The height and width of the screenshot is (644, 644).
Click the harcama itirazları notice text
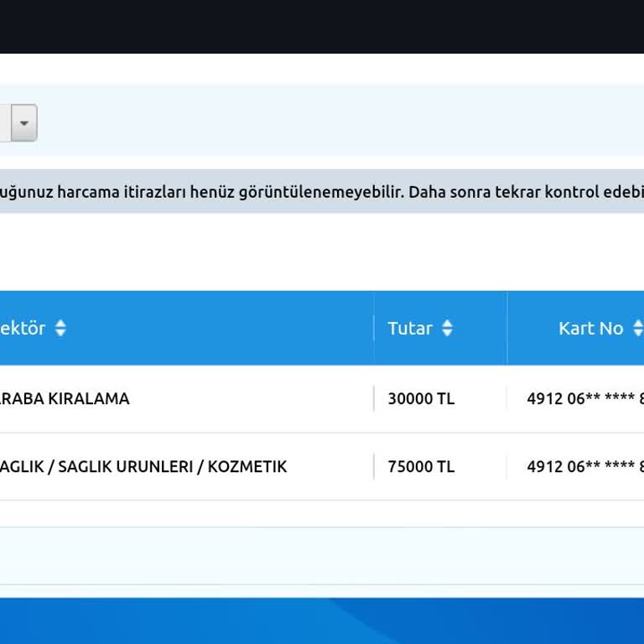[322, 192]
